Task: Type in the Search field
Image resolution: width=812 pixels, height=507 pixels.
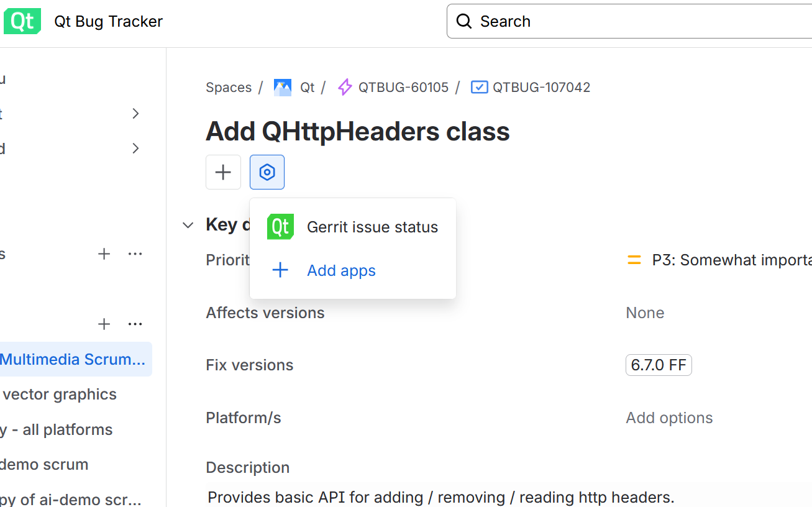Action: point(640,21)
